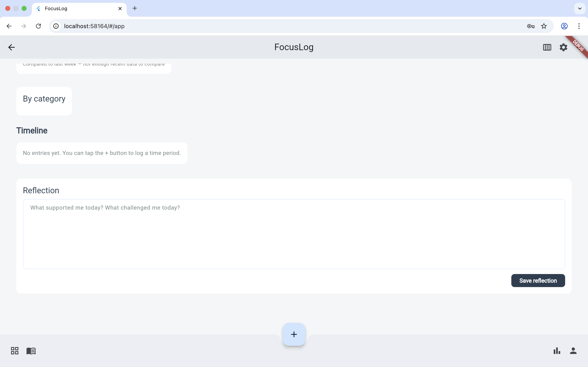This screenshot has height=367, width=588.
Task: Click the browser reload button
Action: tap(38, 26)
